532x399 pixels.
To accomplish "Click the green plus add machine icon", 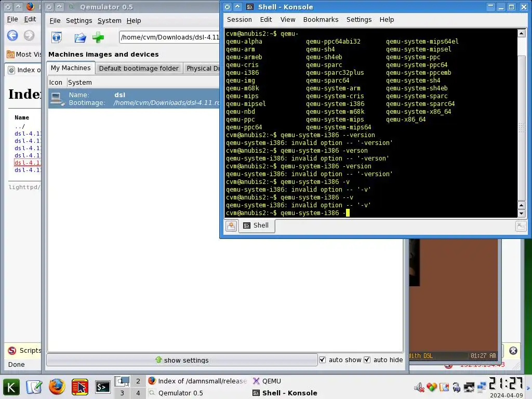I will [x=98, y=37].
